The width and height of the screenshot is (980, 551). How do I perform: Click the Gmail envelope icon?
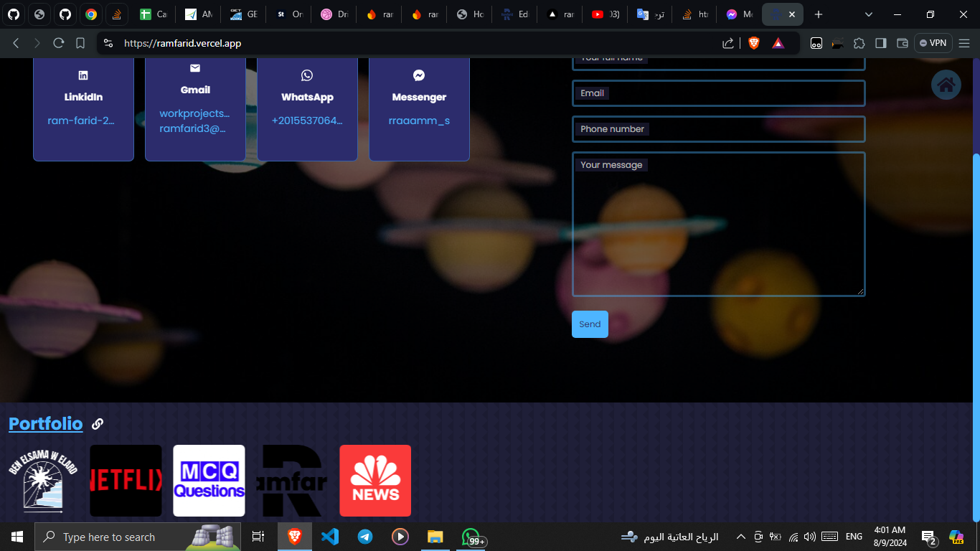[x=195, y=68]
